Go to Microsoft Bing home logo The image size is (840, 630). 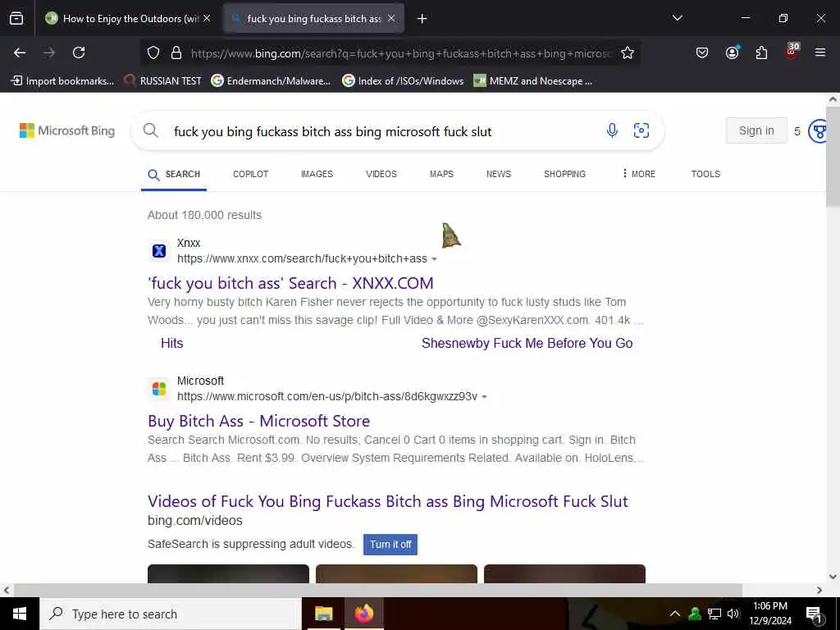coord(67,130)
